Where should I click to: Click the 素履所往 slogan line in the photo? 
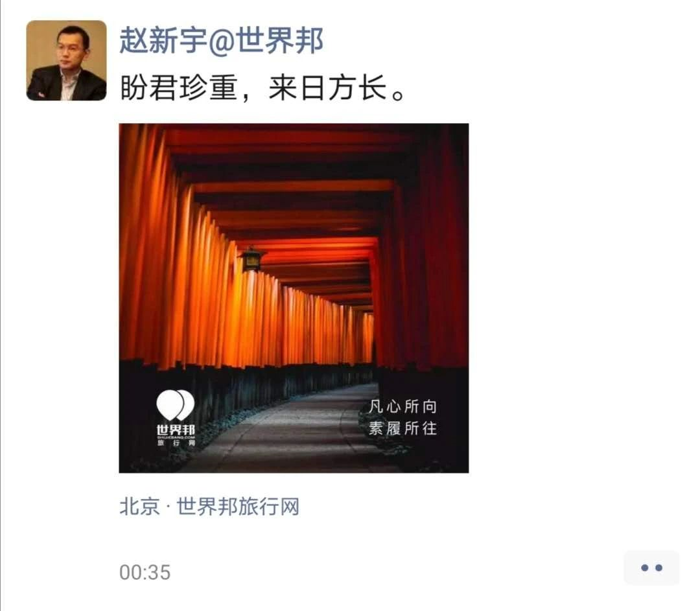(x=402, y=428)
